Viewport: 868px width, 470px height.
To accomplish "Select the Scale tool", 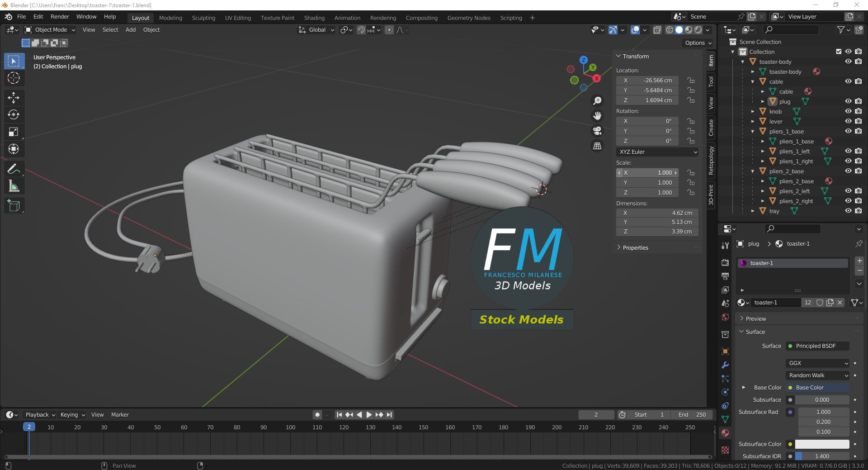I will (14, 132).
